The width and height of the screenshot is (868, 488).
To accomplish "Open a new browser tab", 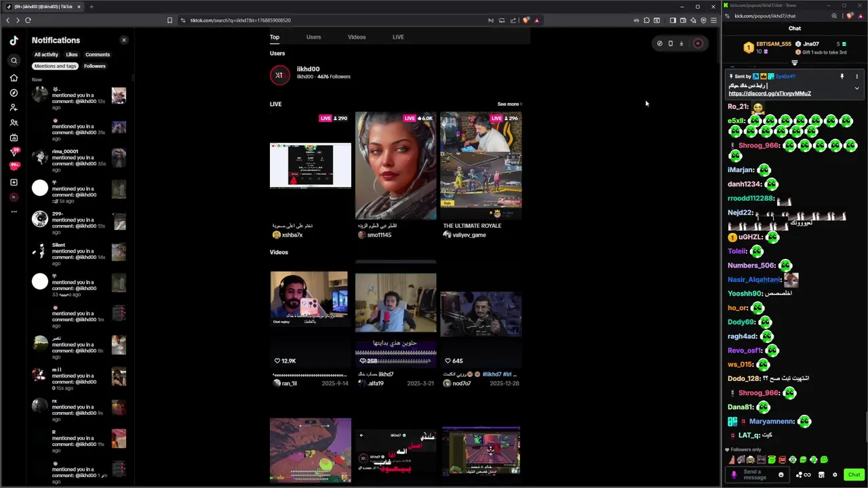I will 91,7.
